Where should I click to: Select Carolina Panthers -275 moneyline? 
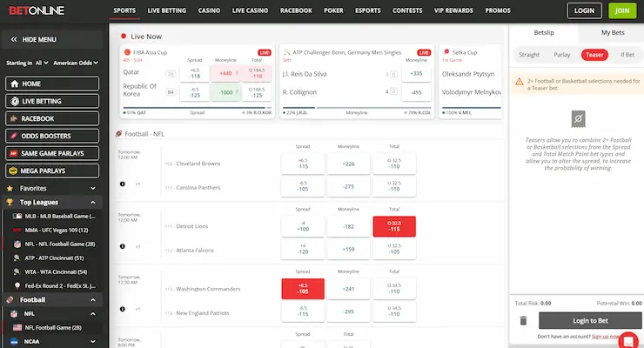(348, 186)
